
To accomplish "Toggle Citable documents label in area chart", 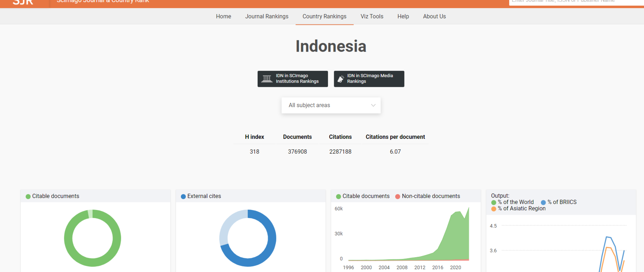I will tap(366, 196).
